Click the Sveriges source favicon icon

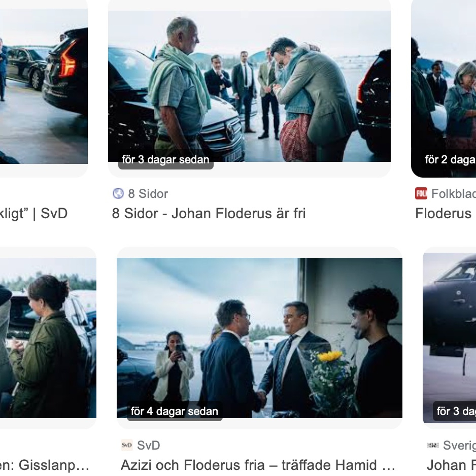point(433,445)
